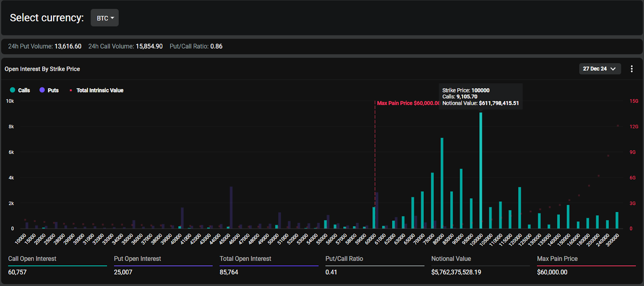
Task: Click the 10k left axis label
Action: coord(10,101)
